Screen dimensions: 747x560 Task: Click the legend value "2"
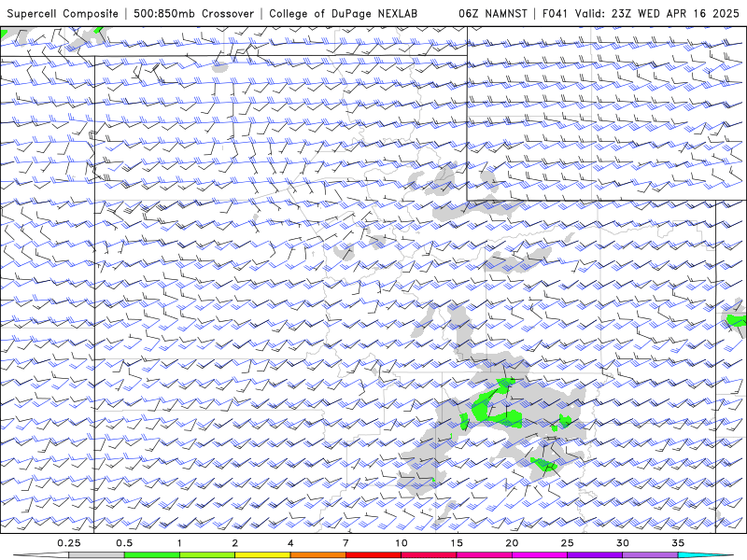[x=235, y=543]
